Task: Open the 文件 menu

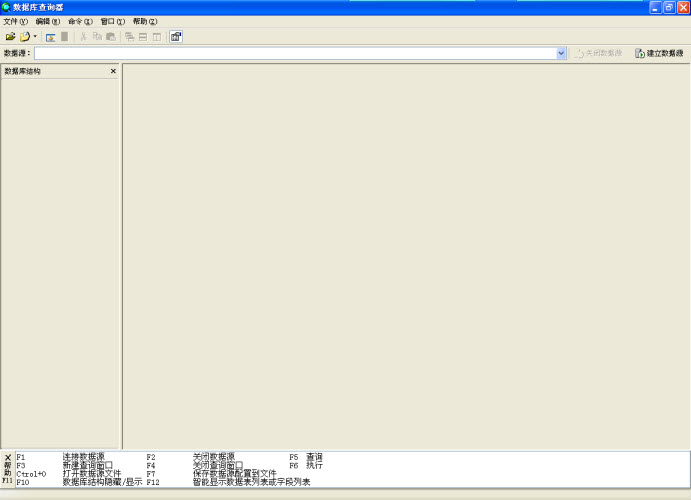Action: click(16, 21)
